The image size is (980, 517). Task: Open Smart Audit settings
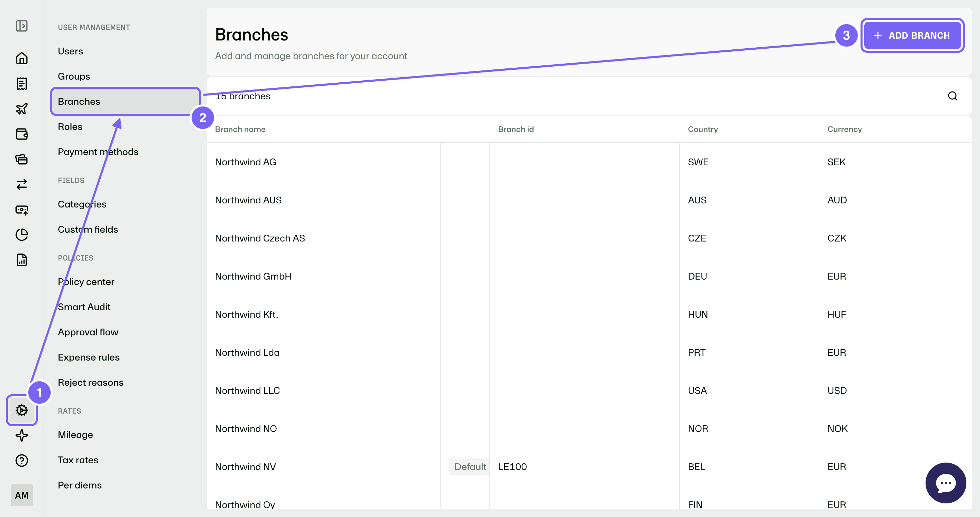tap(84, 307)
